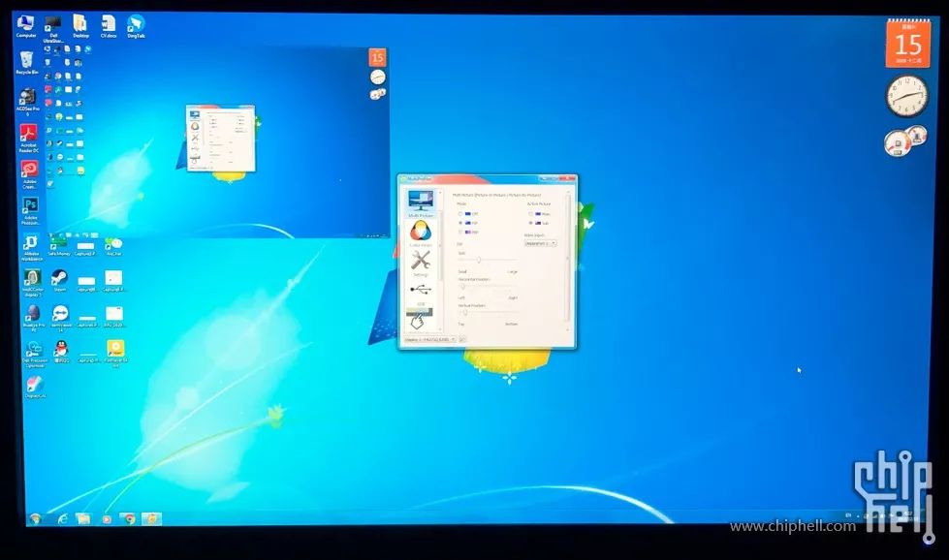Open Internet Explorer from the taskbar
Viewport: 949px width, 560px height.
[x=63, y=519]
